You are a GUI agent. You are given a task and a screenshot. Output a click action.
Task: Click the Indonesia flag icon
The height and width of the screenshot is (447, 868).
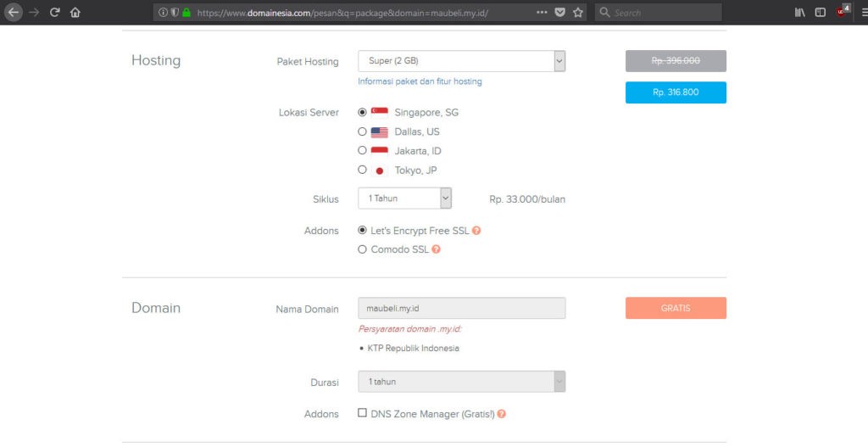pyautogui.click(x=379, y=151)
